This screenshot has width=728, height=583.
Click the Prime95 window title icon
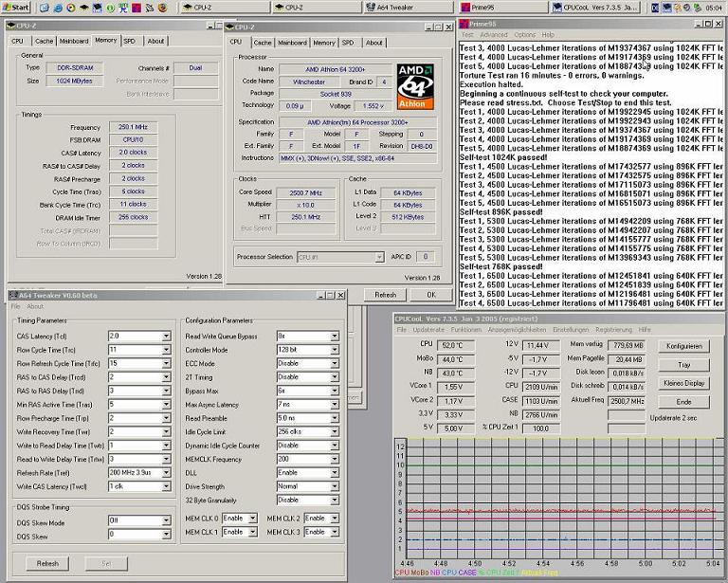pos(464,24)
